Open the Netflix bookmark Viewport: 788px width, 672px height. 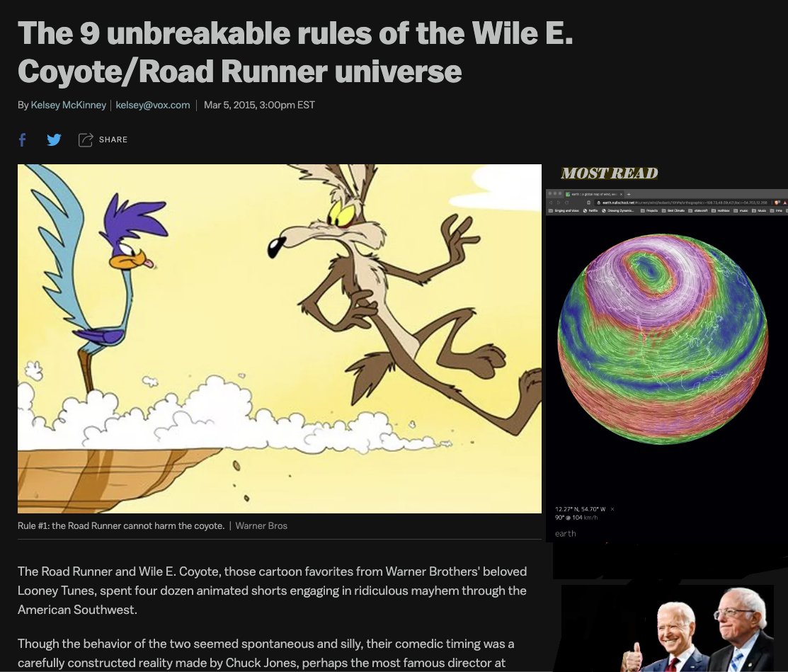tap(590, 210)
